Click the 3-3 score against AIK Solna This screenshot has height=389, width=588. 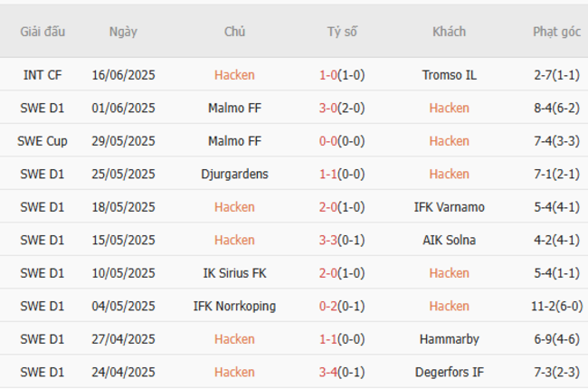342,240
